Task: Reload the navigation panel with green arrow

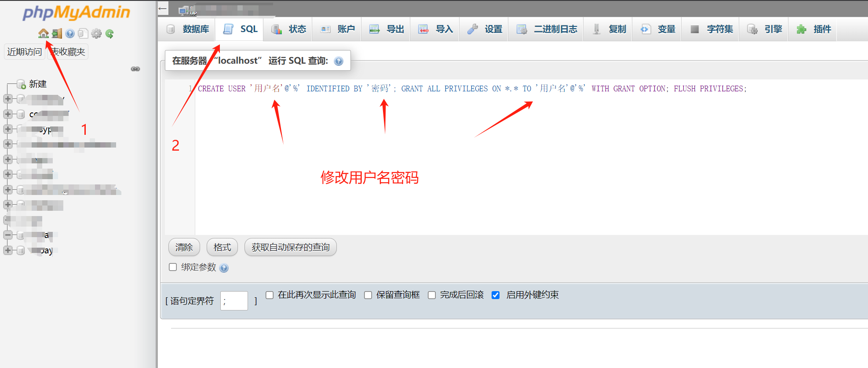Action: tap(109, 33)
